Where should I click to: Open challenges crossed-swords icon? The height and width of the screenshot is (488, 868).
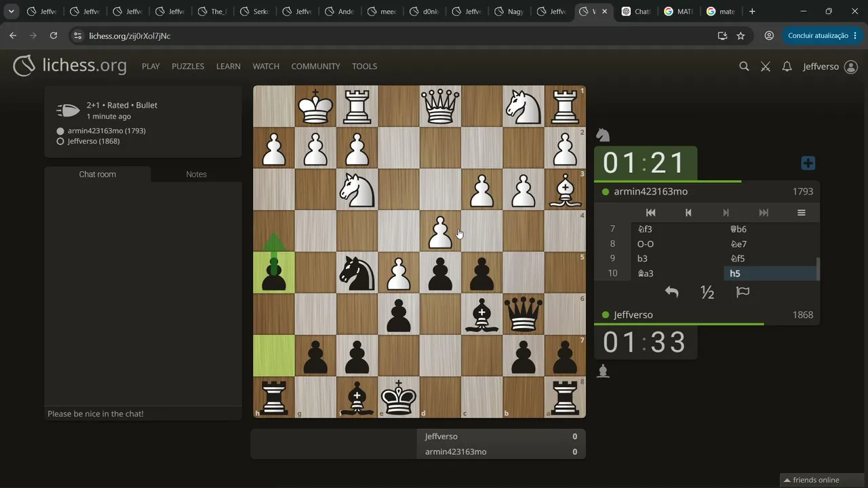click(x=766, y=66)
